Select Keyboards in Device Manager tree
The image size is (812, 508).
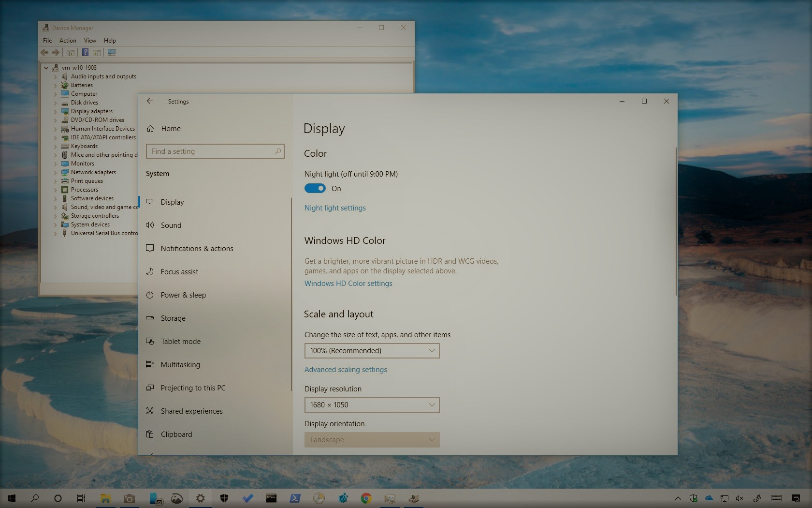pyautogui.click(x=84, y=146)
